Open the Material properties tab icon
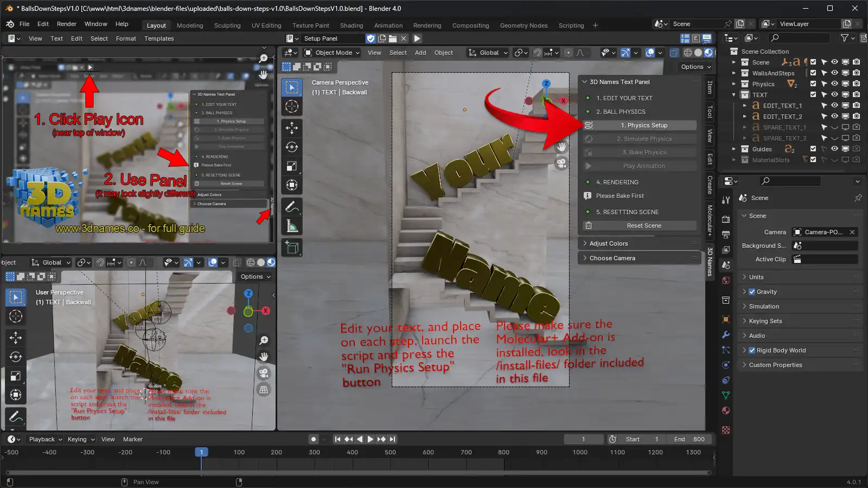This screenshot has height=488, width=868. click(726, 410)
